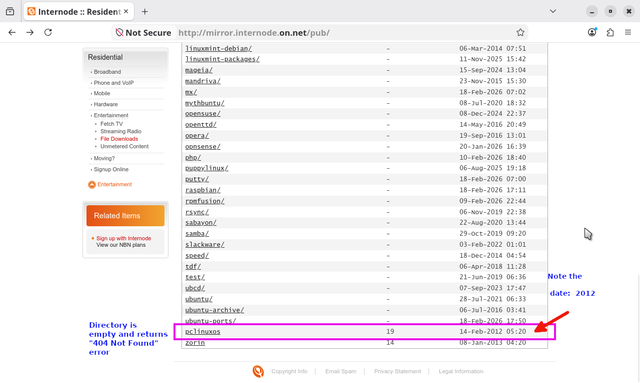Image resolution: width=640 pixels, height=383 pixels.
Task: Open the browser hamburger menu
Action: pyautogui.click(x=628, y=32)
